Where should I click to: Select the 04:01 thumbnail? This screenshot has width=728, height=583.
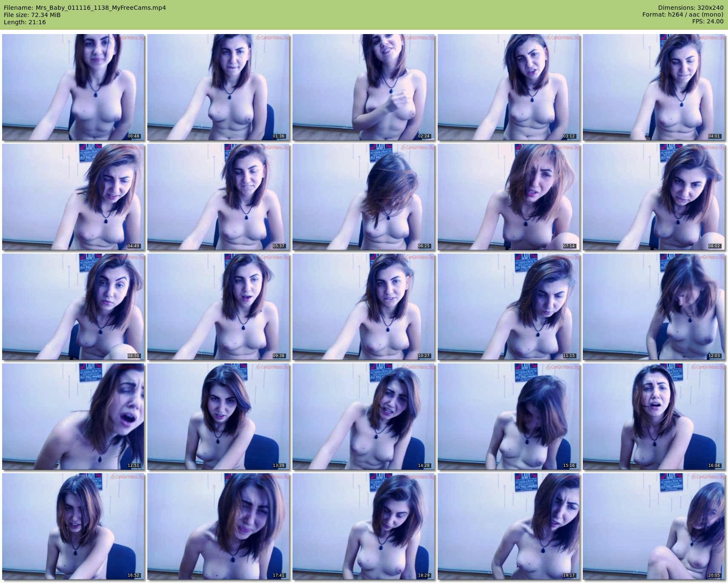pyautogui.click(x=654, y=87)
